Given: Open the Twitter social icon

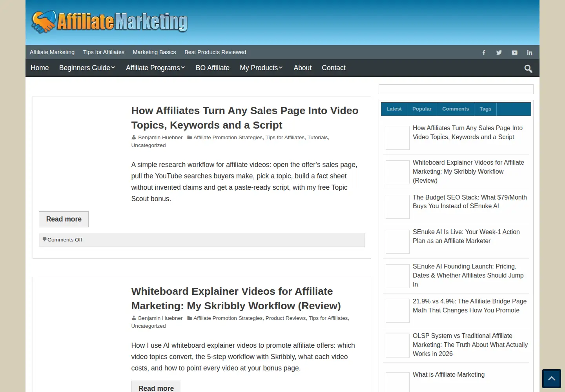Looking at the screenshot, I should (499, 53).
